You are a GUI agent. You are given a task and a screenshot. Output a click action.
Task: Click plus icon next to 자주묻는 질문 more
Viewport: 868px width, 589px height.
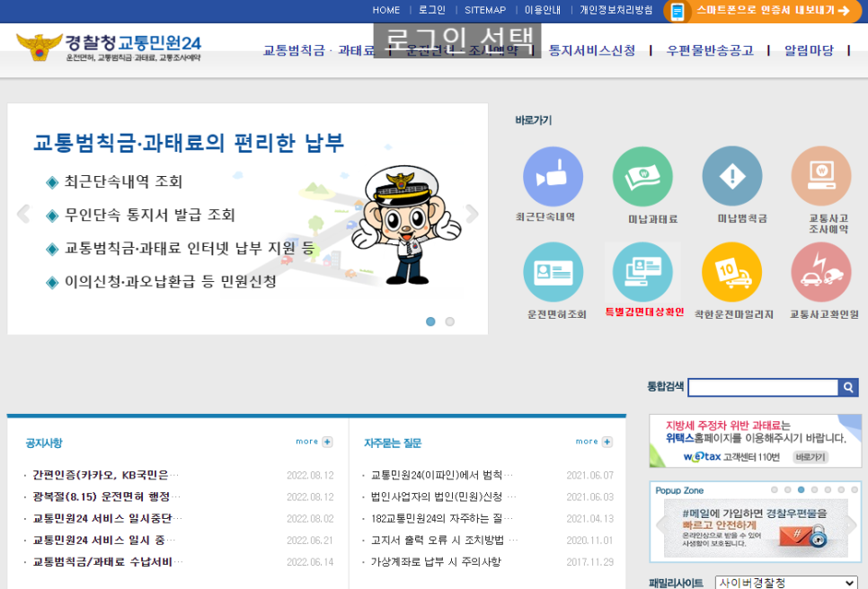[x=607, y=442]
